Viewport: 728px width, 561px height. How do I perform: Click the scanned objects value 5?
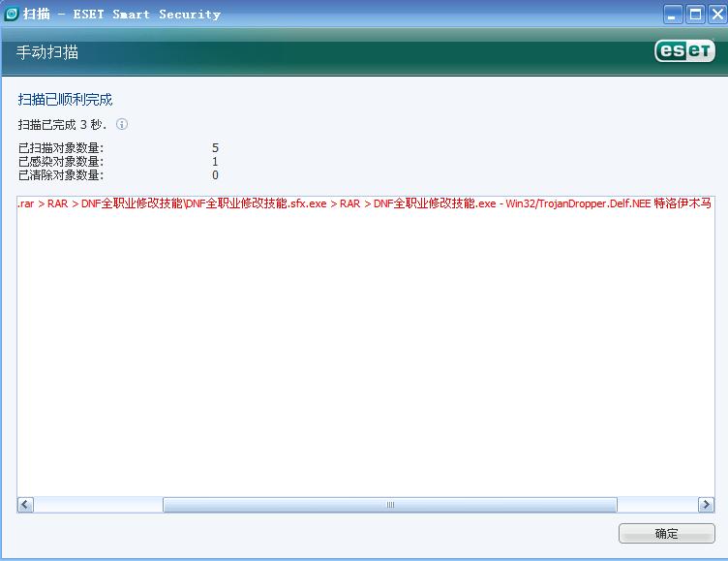[x=215, y=148]
